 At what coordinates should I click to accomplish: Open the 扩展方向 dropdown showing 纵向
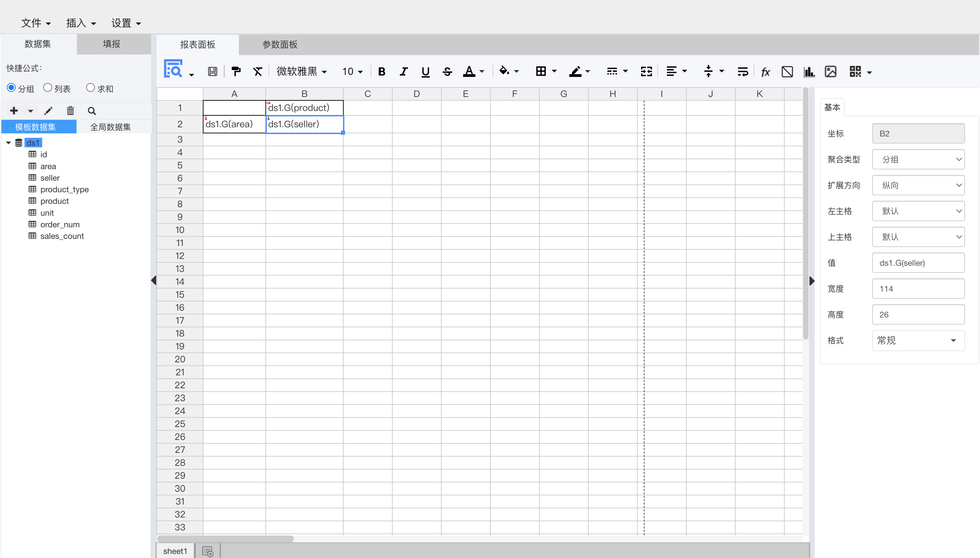click(918, 185)
